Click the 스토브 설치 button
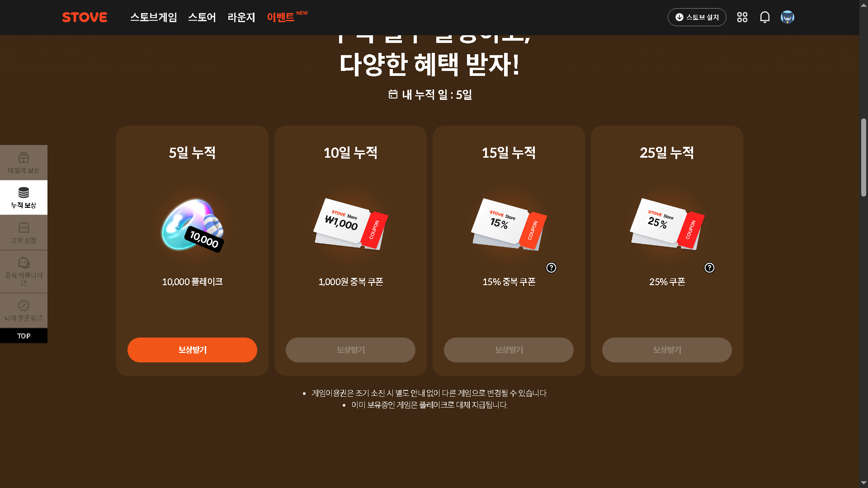This screenshot has width=868, height=488. 697,17
